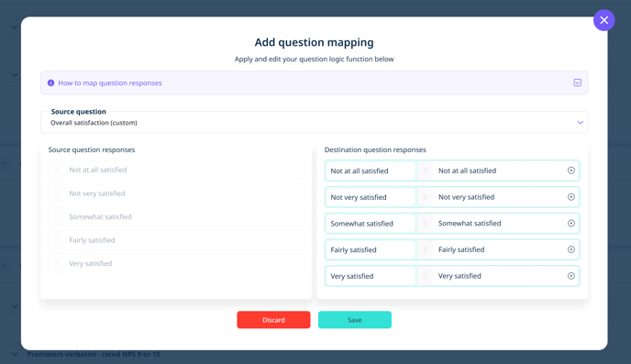Expand the How to map question responses panel
The width and height of the screenshot is (631, 364).
click(578, 83)
